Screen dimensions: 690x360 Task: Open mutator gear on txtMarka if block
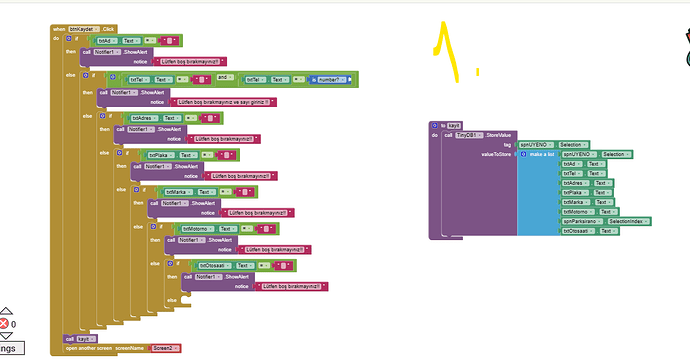click(x=136, y=190)
